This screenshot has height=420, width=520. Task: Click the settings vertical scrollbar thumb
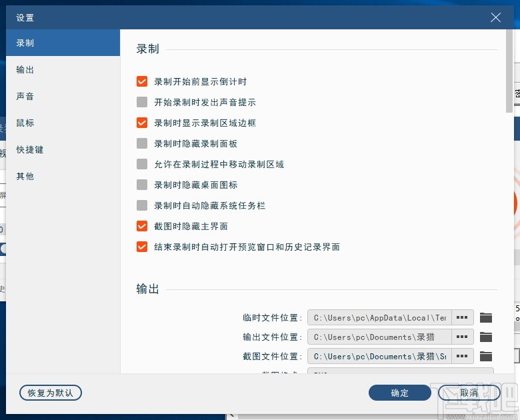click(x=509, y=71)
